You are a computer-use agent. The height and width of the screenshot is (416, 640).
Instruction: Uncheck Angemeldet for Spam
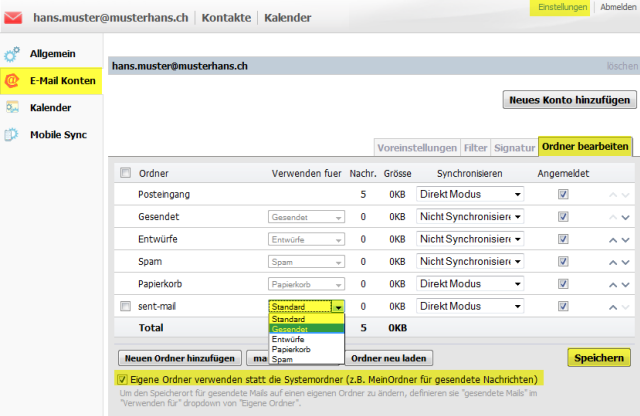point(563,261)
